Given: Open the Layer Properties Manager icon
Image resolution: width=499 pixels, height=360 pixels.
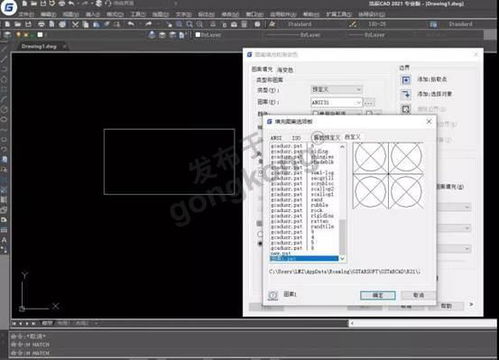Looking at the screenshot, I should 7,35.
